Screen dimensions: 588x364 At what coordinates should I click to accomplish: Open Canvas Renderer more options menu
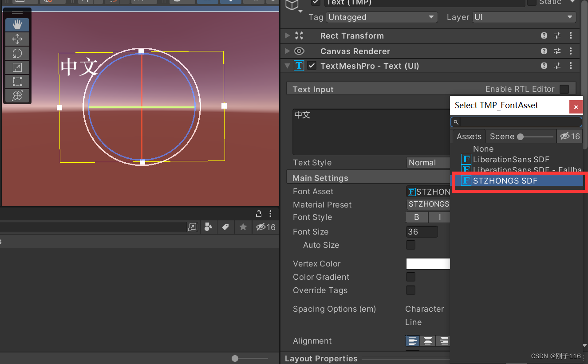point(571,51)
